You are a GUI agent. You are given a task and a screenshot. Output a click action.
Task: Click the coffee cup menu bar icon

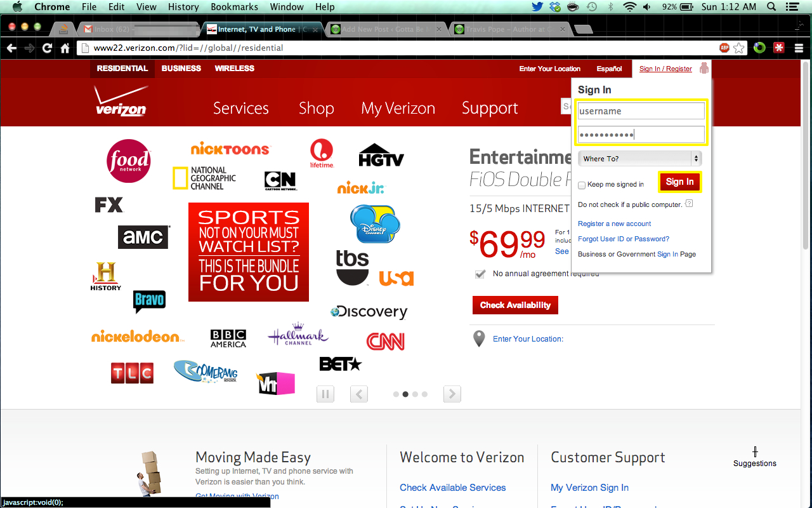[x=573, y=7]
